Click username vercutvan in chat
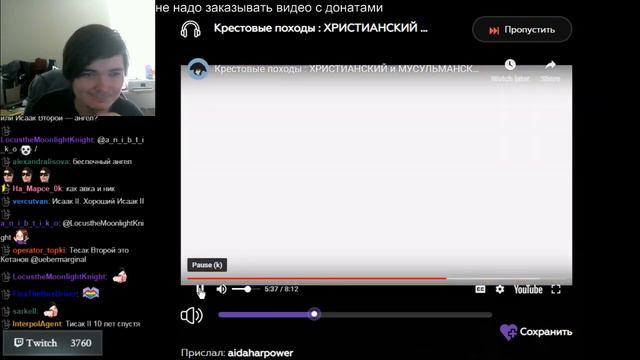The image size is (640, 360). click(31, 201)
